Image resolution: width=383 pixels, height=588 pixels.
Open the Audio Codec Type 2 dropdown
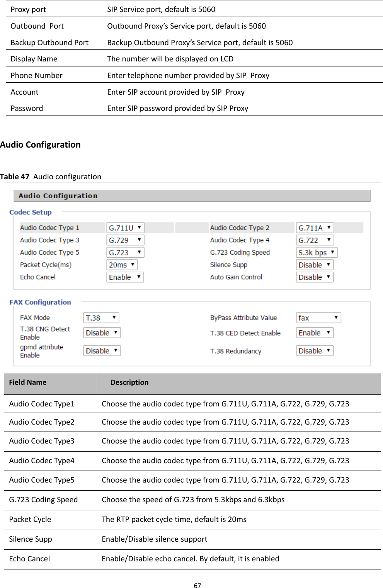pyautogui.click(x=314, y=228)
